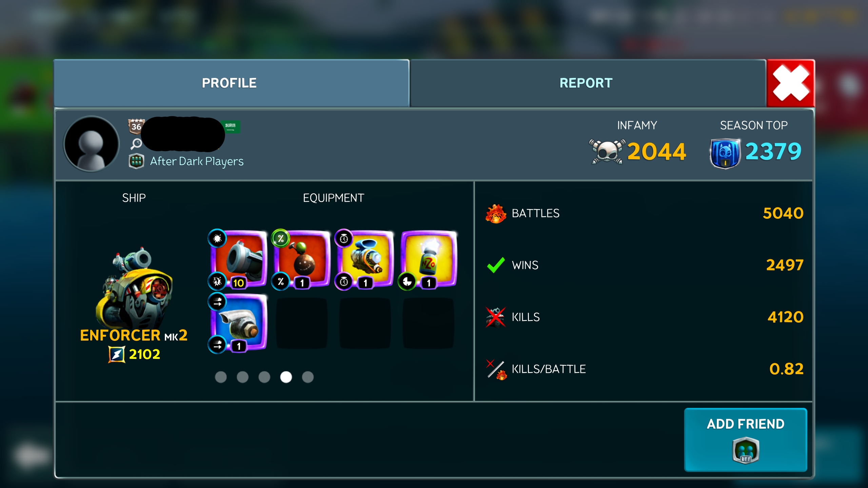Viewport: 868px width, 488px height.
Task: Tap the infamy skull icon
Action: (607, 151)
